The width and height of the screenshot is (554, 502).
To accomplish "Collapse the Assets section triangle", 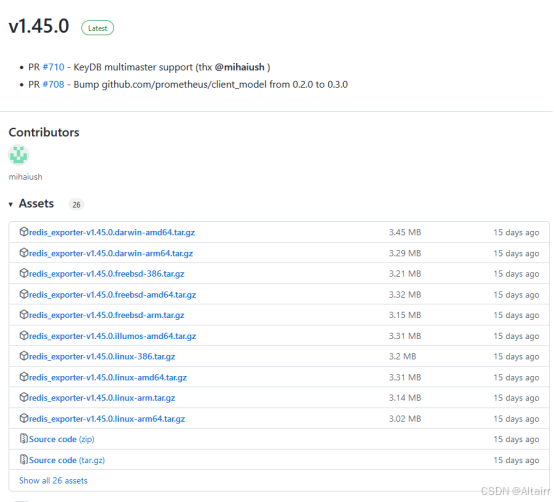I will tap(11, 204).
